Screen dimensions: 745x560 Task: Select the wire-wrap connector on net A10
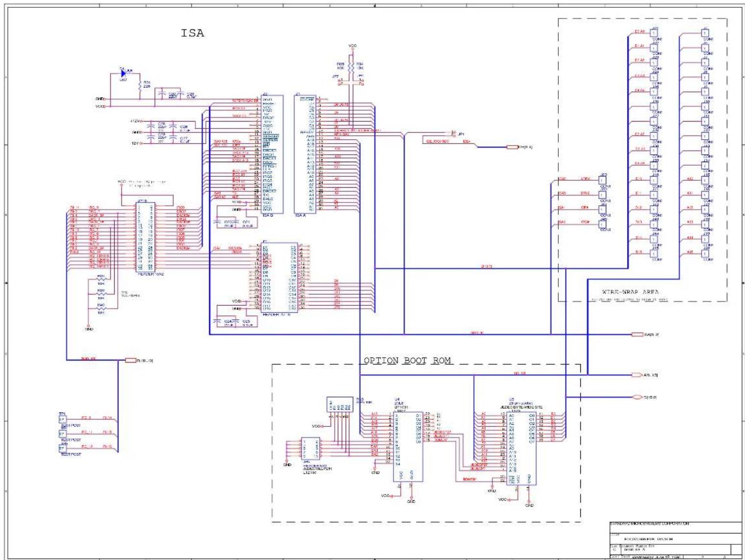(x=706, y=180)
